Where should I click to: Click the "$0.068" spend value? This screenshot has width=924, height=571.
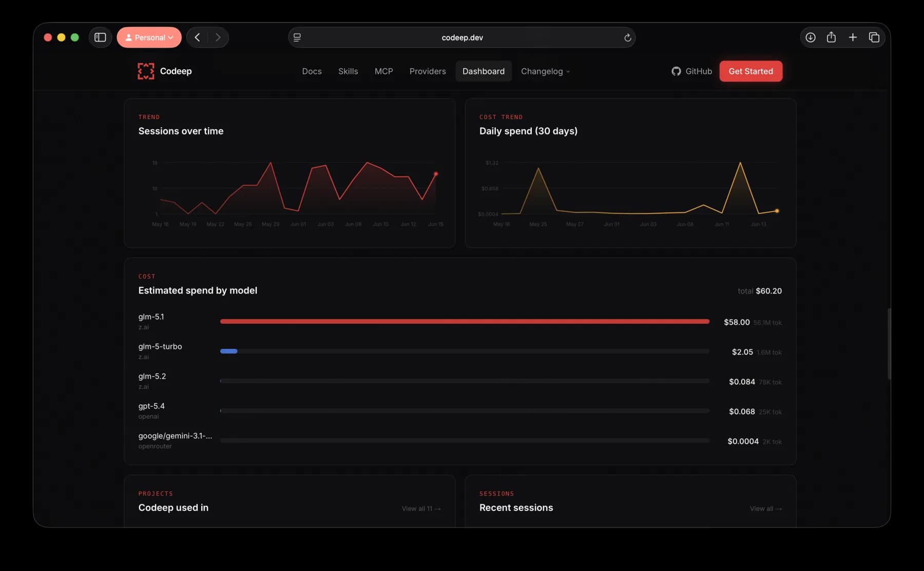742,411
